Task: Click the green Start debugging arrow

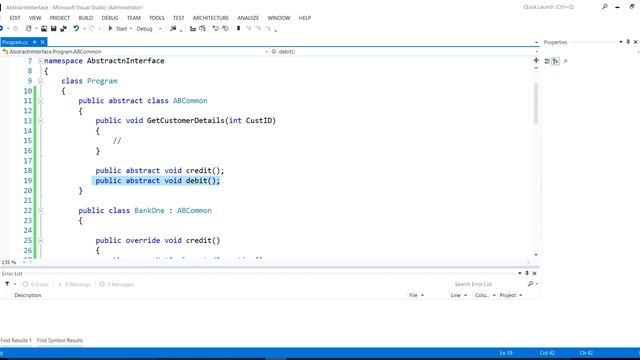Action: click(110, 29)
